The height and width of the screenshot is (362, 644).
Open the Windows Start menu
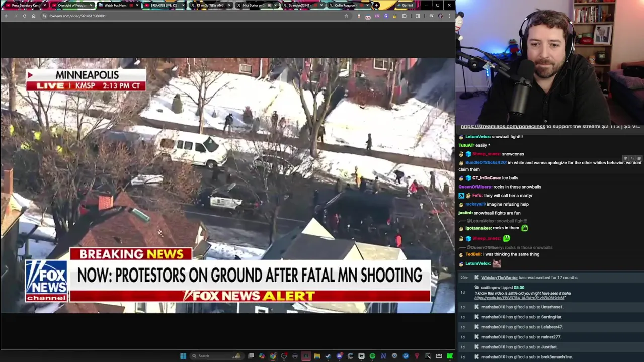[x=183, y=356]
